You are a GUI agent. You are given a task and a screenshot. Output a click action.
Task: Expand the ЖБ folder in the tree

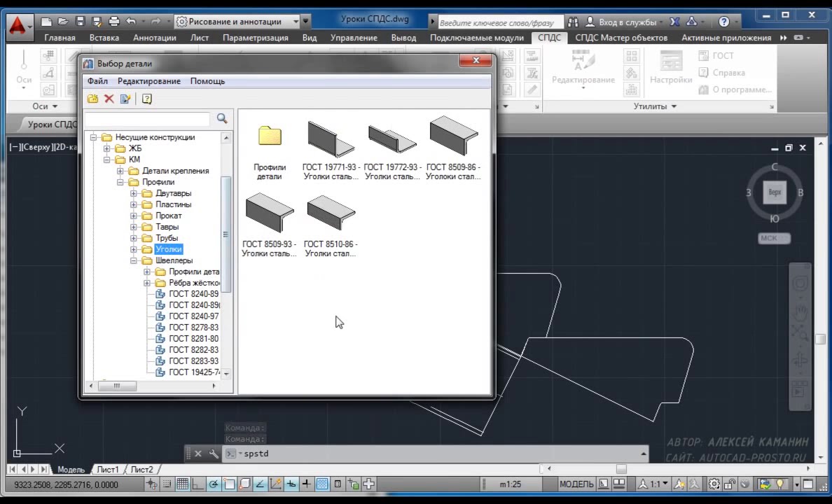point(106,148)
